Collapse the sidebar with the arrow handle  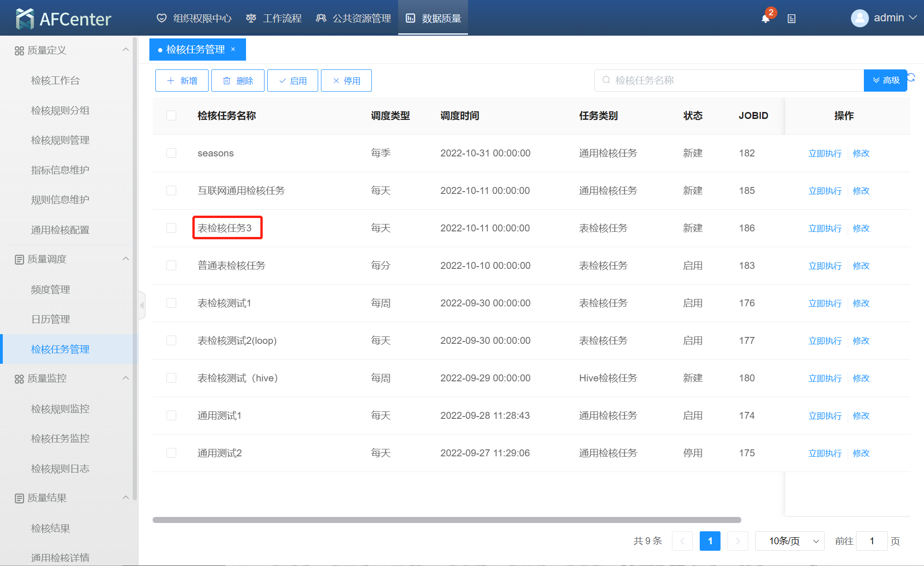pyautogui.click(x=142, y=305)
